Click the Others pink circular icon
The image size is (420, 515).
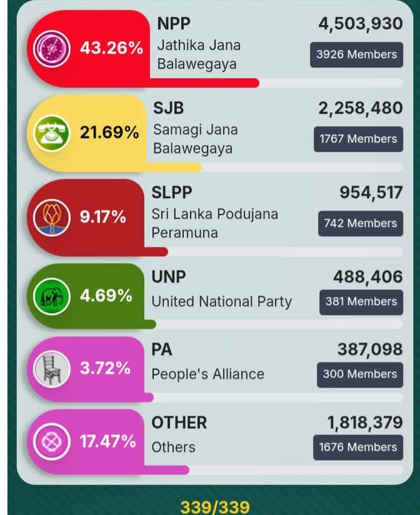point(52,441)
